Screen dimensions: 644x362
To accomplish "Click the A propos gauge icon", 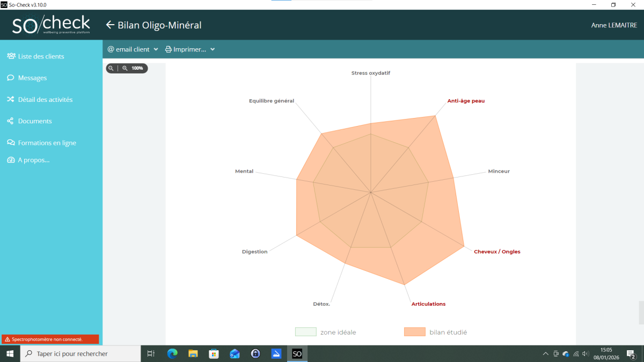I will [x=11, y=160].
